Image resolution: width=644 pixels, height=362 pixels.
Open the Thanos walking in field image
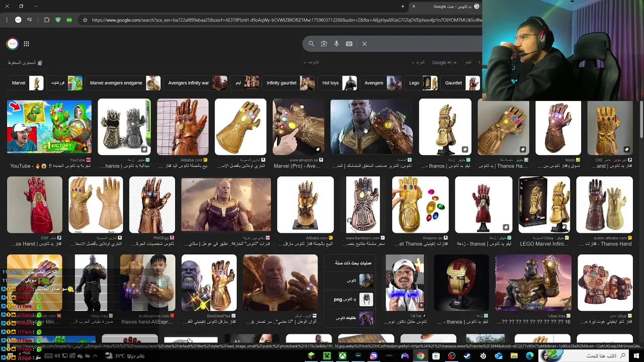click(226, 205)
